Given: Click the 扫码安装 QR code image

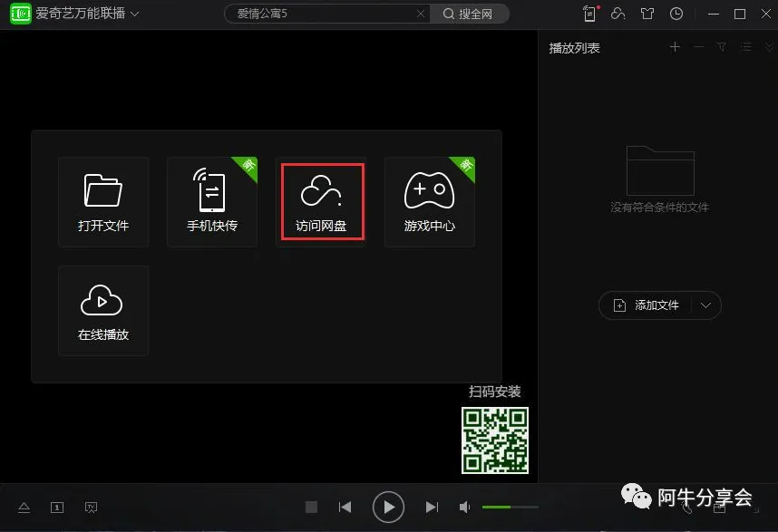Looking at the screenshot, I should point(495,440).
